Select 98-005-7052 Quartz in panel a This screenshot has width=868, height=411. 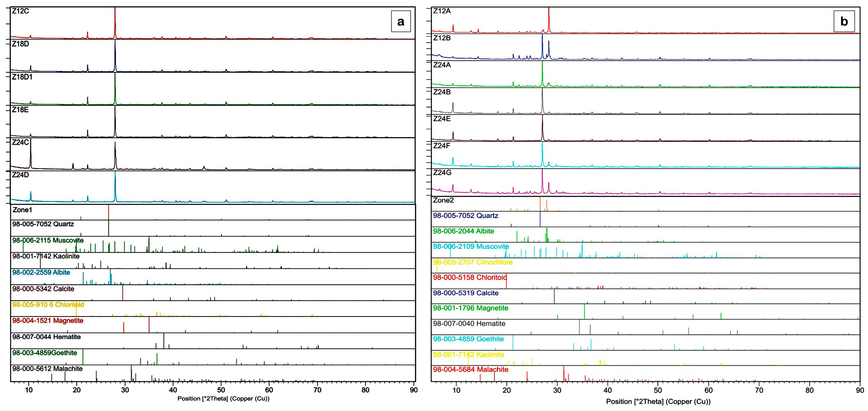(43, 224)
